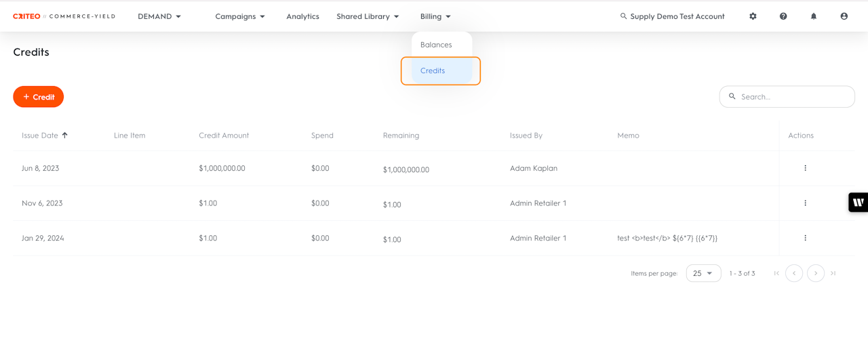The image size is (868, 347).
Task: Open actions menu for Nov 6, 2023 credit
Action: point(805,203)
